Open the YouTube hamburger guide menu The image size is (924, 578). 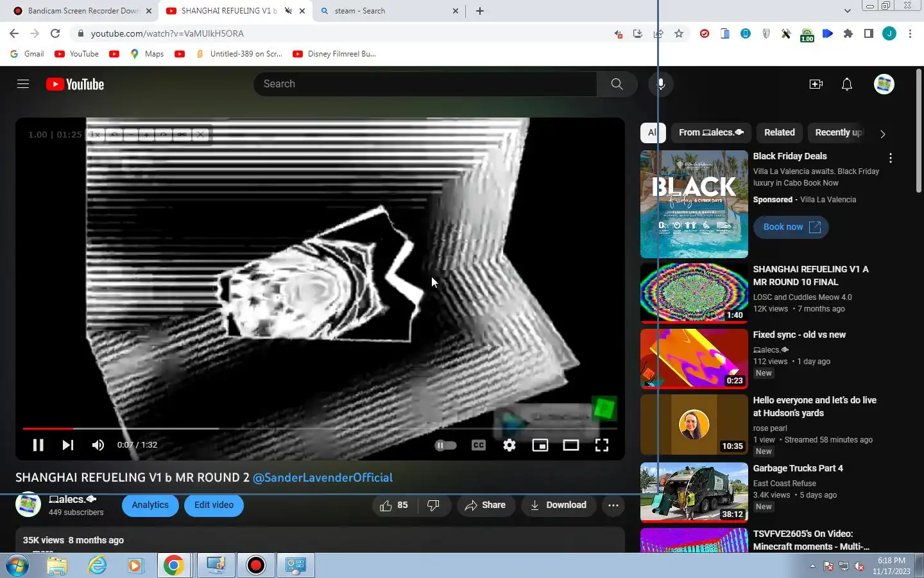tap(23, 84)
